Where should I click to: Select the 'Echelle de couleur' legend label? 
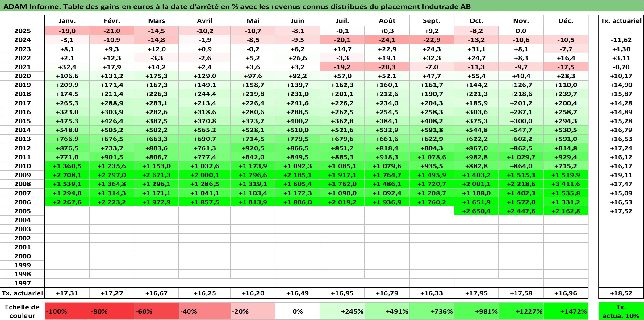click(23, 311)
